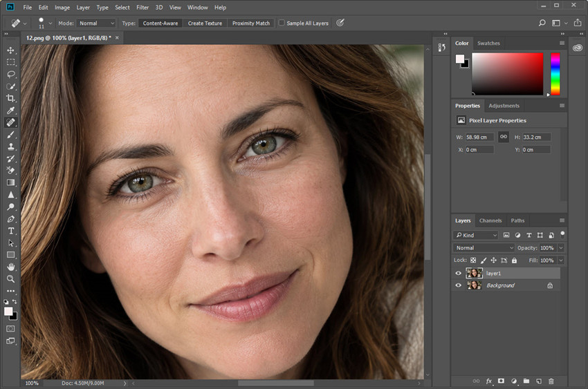
Task: Select the Move tool
Action: tap(10, 50)
